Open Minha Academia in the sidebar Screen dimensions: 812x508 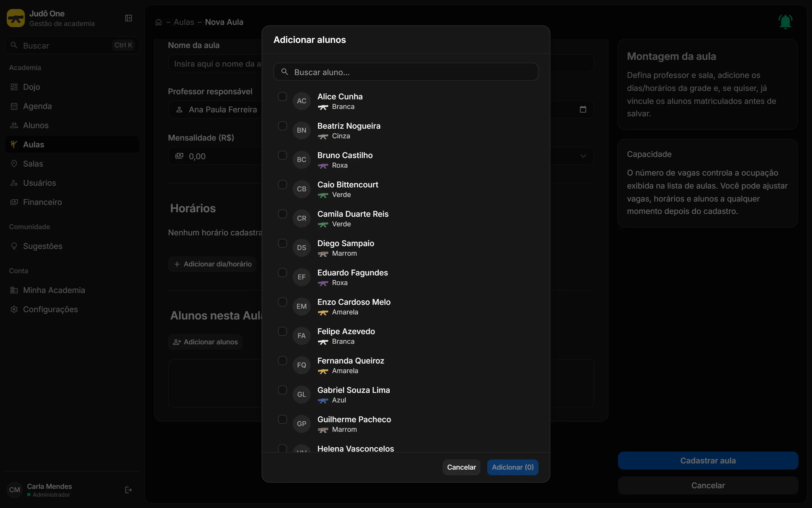(x=72, y=290)
